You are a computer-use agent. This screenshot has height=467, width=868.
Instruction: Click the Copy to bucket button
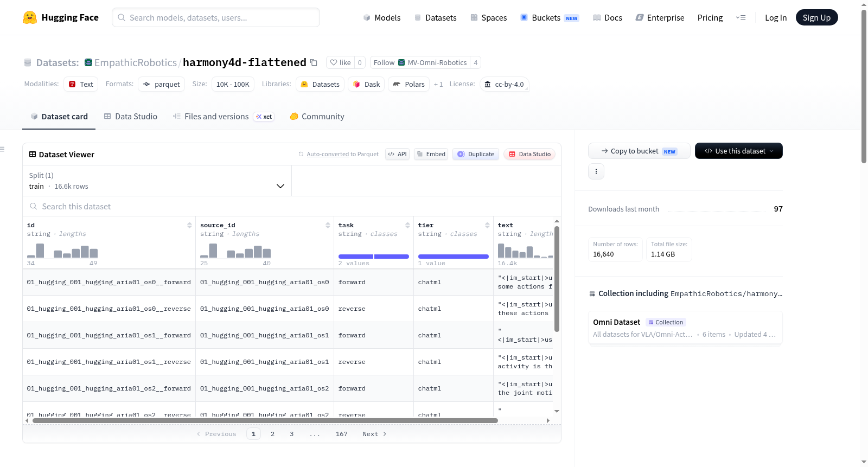tap(639, 151)
